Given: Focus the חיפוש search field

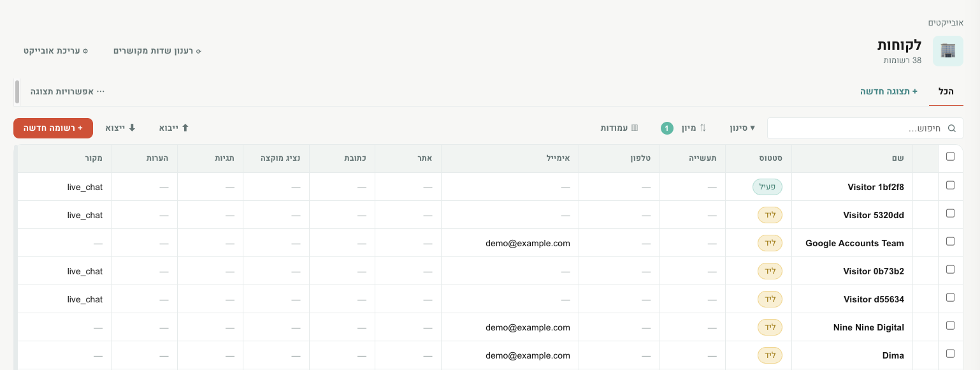Looking at the screenshot, I should 865,128.
